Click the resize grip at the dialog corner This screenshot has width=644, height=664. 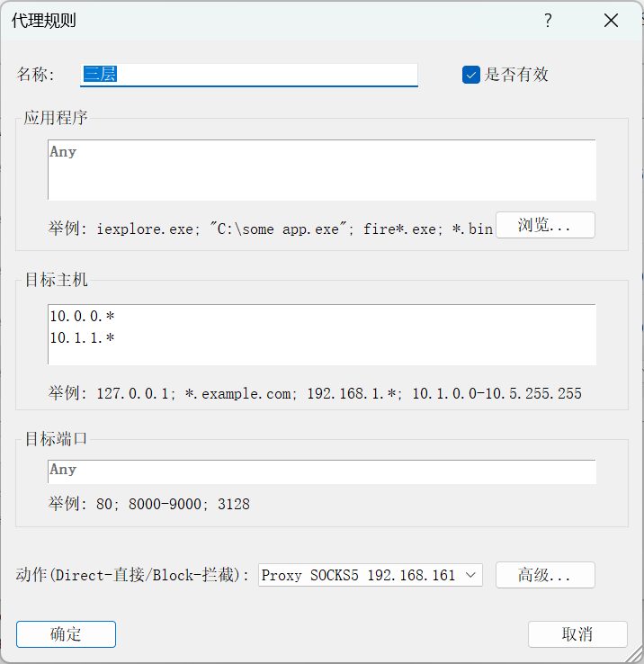pos(635,655)
